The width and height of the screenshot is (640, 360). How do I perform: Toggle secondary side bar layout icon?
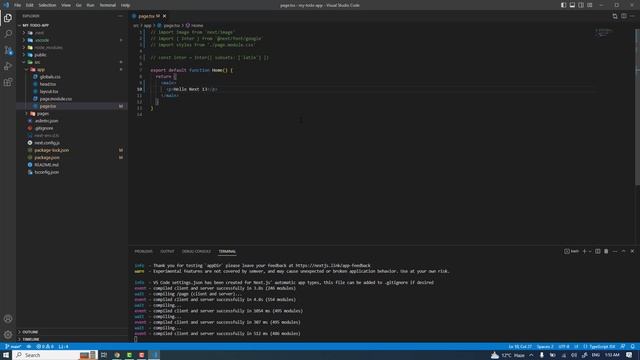pos(581,5)
